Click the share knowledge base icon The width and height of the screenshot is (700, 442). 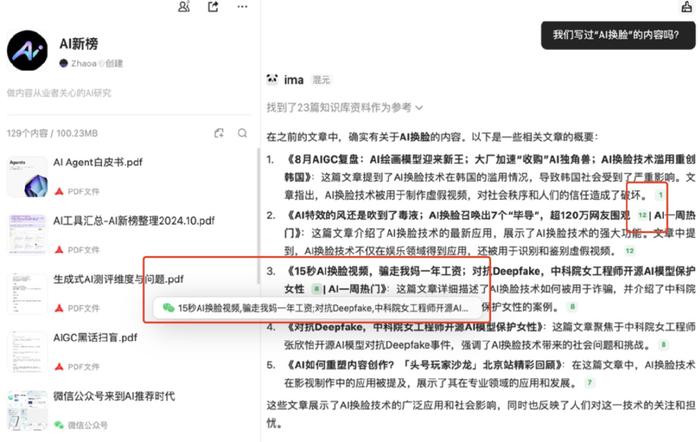(213, 6)
